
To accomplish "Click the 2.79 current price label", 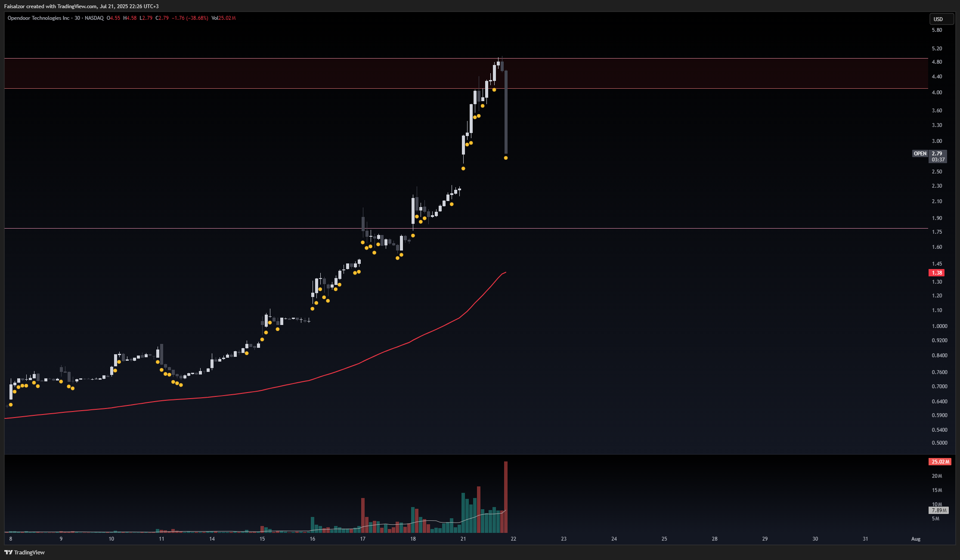I will 937,154.
